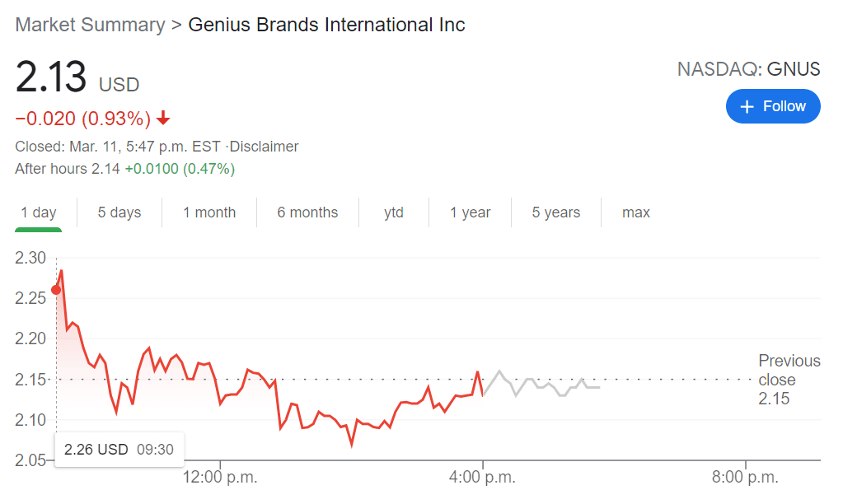Screen dimensions: 843x504
Task: Click the 2.26 USD 09:30 tooltip
Action: coord(119,450)
